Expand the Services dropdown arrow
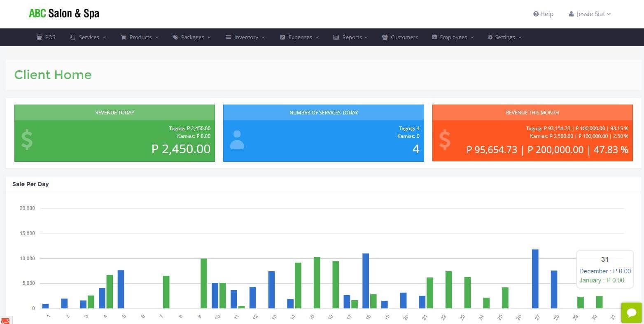The height and width of the screenshot is (324, 644). [105, 37]
